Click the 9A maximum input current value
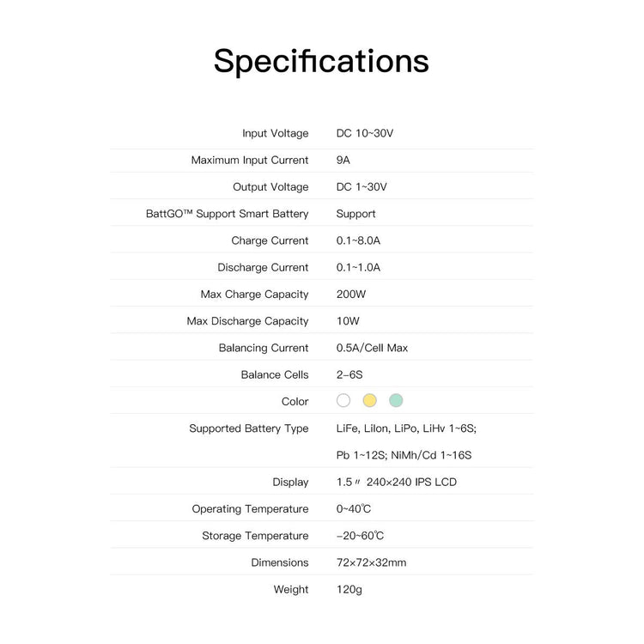This screenshot has width=644, height=644. pyautogui.click(x=343, y=160)
